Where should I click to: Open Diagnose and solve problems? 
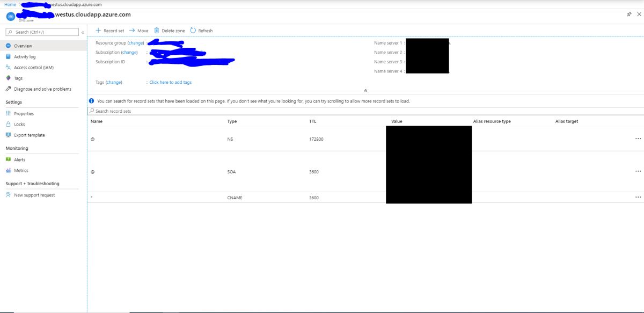pos(42,89)
